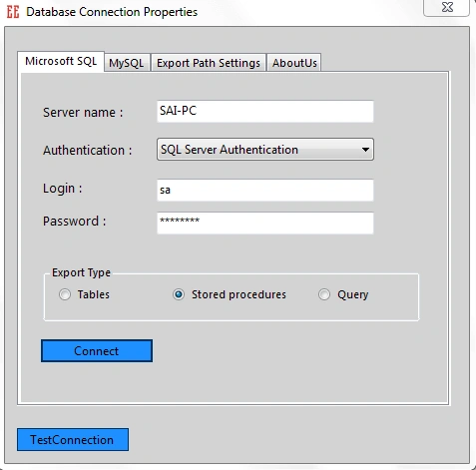Click the Server name field containing SAI-PC

[x=265, y=111]
